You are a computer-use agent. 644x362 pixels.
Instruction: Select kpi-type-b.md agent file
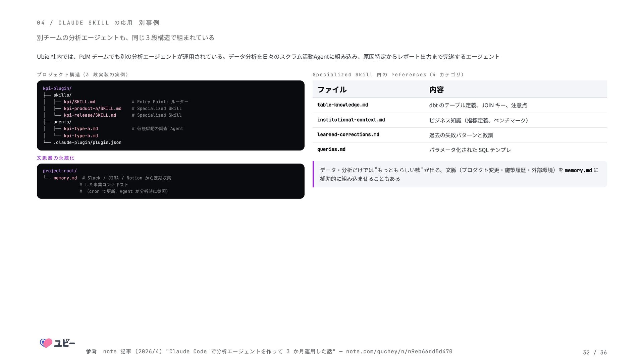point(81,135)
